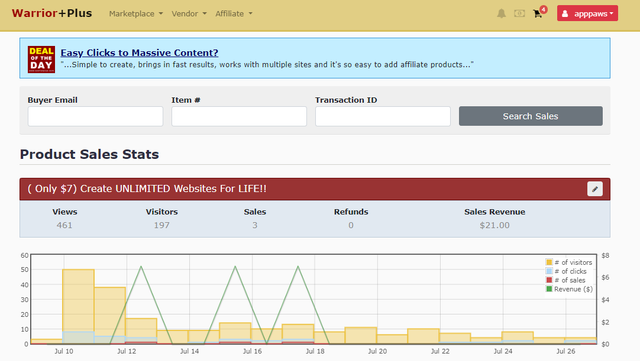The width and height of the screenshot is (640, 361).
Task: Click the Jul 10 visitors bar in chart
Action: coord(78,306)
